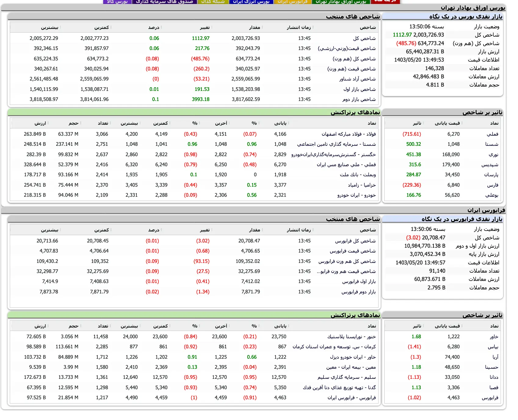This screenshot has width=518, height=420.
Task: Select آریا in Farabourse index impact table
Action: (495, 357)
